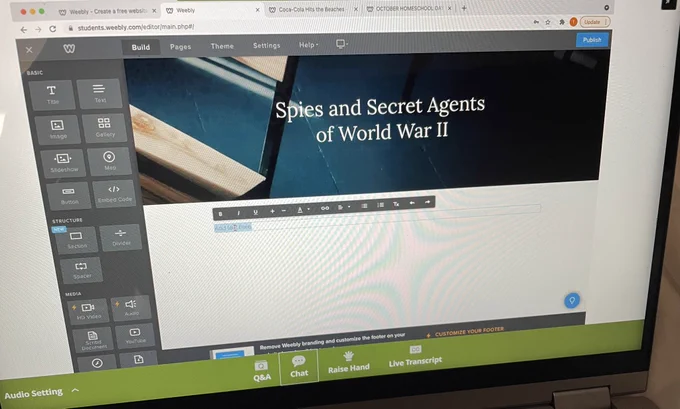The height and width of the screenshot is (409, 680).
Task: Choose the HD Video media tile
Action: 88,311
